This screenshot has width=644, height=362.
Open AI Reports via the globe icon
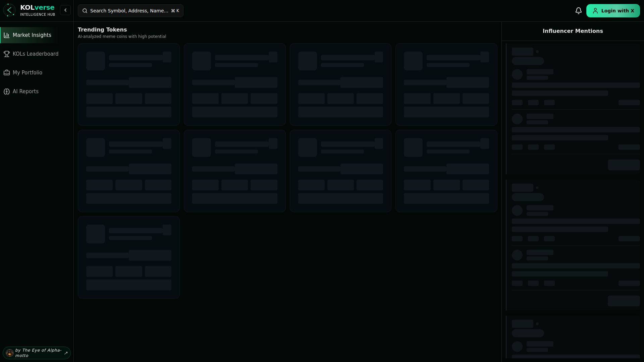7,92
